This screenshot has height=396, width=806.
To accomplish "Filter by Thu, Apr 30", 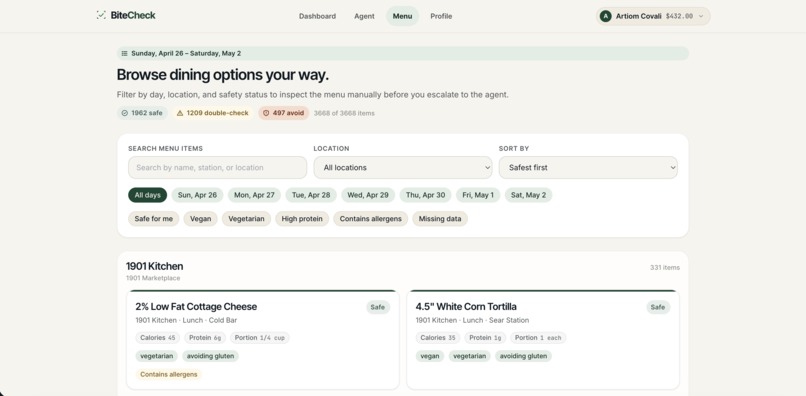I will pyautogui.click(x=426, y=195).
